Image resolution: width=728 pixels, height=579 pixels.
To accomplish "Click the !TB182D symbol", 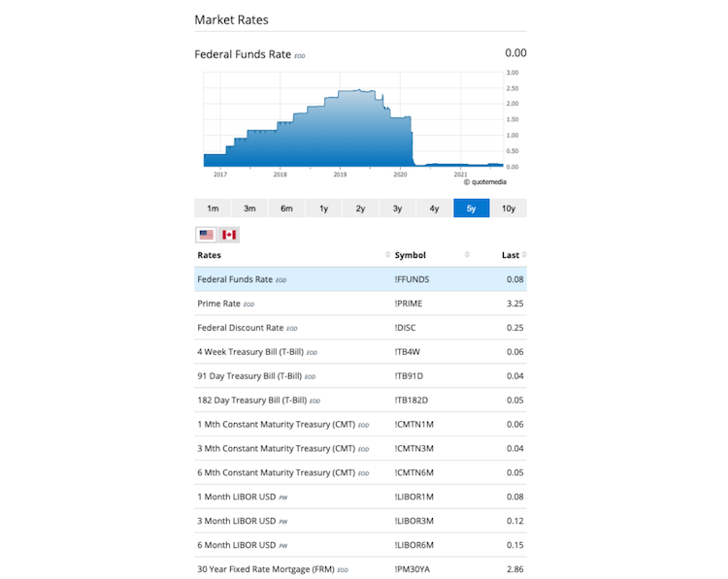I will (x=412, y=400).
